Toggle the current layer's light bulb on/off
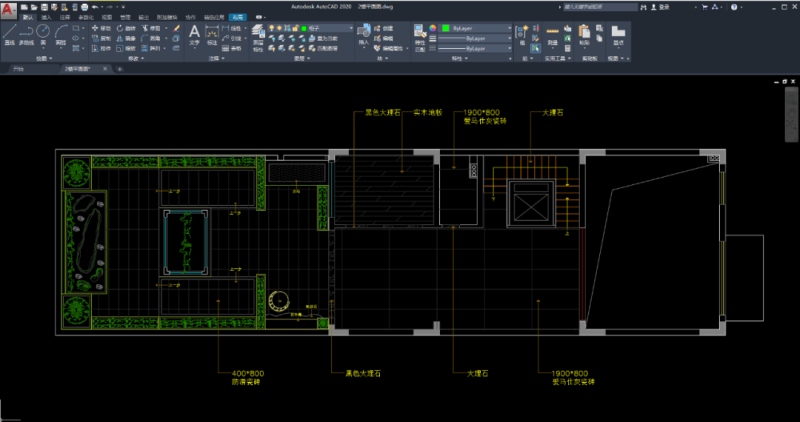This screenshot has width=800, height=422. coord(273,29)
